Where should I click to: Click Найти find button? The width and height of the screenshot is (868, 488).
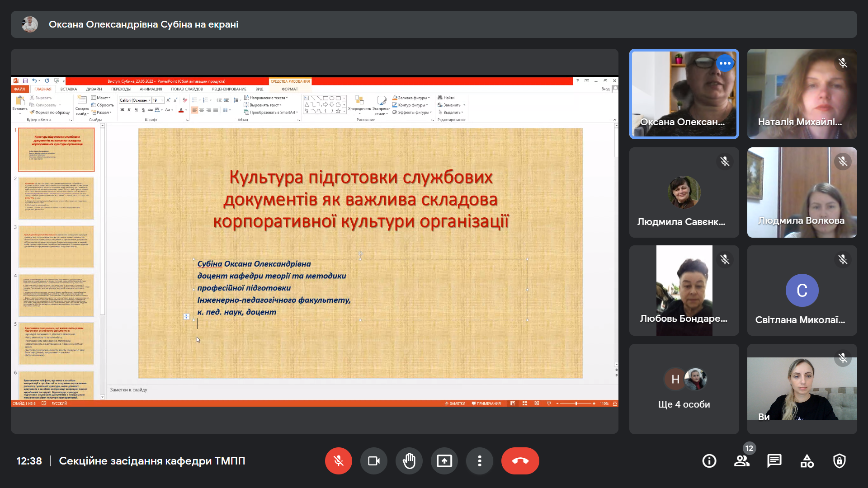446,98
